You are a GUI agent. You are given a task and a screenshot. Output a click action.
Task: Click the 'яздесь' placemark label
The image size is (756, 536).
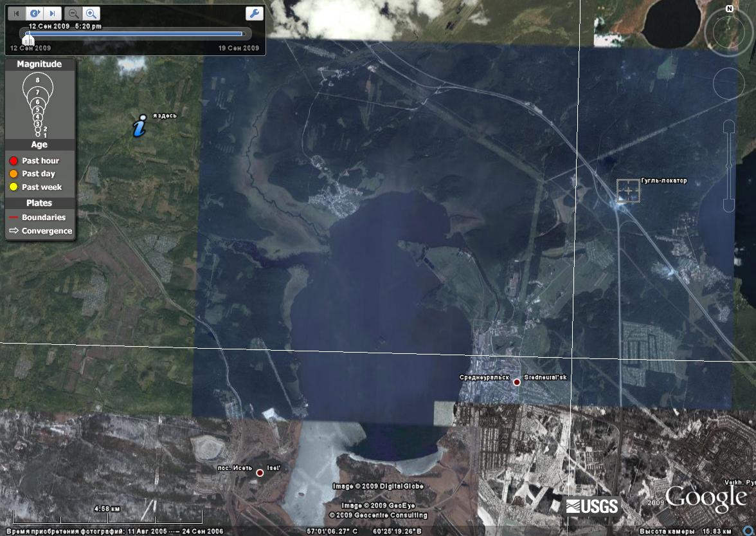[x=165, y=116]
